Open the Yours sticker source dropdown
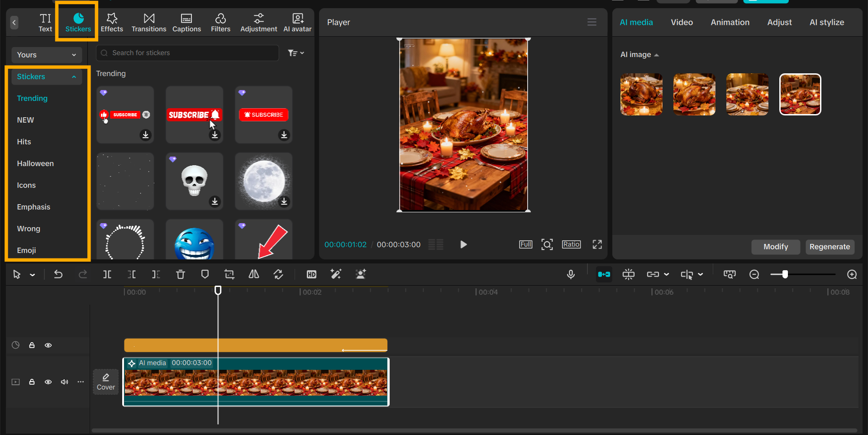The width and height of the screenshot is (868, 435). [x=46, y=55]
